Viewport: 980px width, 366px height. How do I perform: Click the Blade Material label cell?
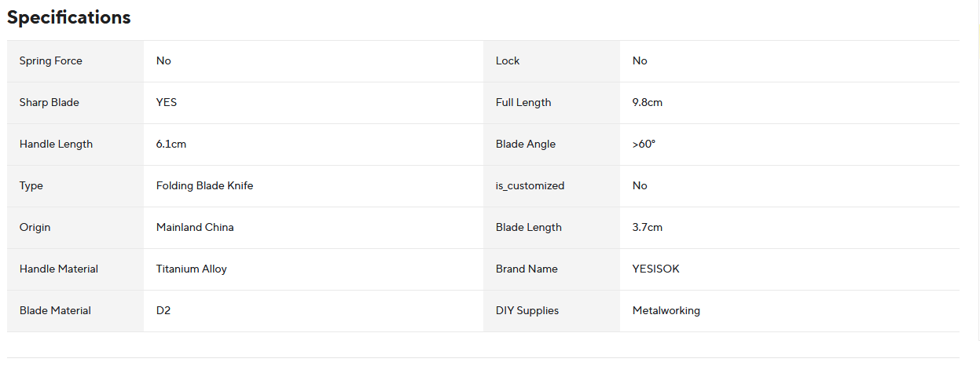75,311
